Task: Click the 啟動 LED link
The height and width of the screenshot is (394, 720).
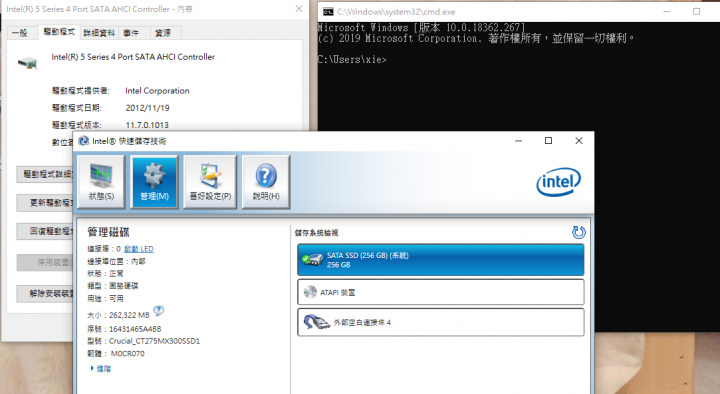Action: coord(139,249)
